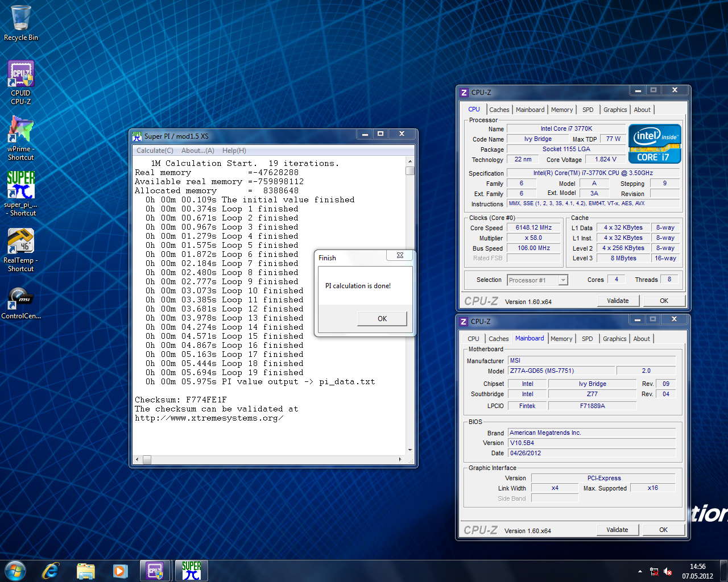This screenshot has width=728, height=582.
Task: Click the network tray icon
Action: point(654,572)
